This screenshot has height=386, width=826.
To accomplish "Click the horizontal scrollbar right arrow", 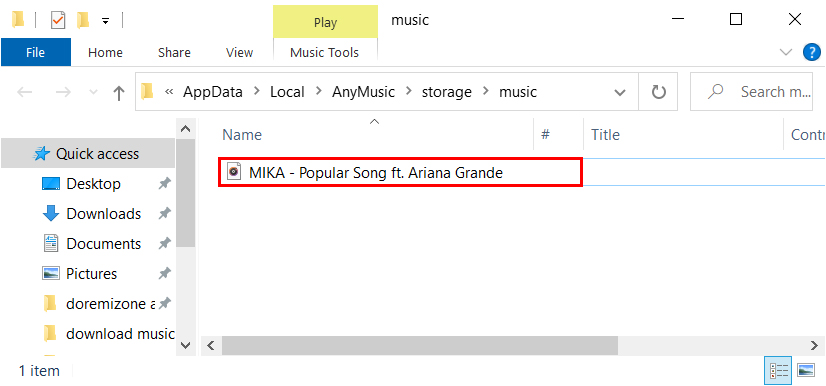I will click(x=814, y=345).
